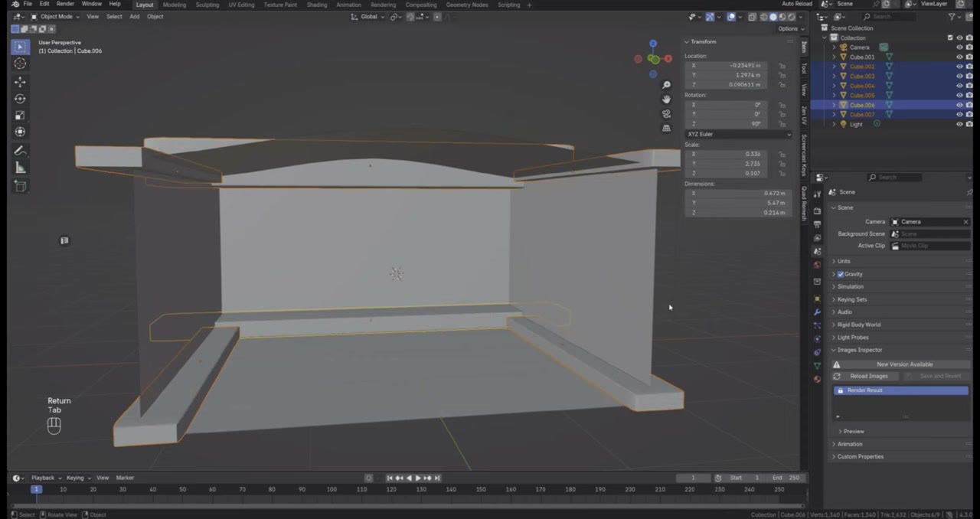
Task: Expand the Custom Properties panel
Action: (x=860, y=456)
